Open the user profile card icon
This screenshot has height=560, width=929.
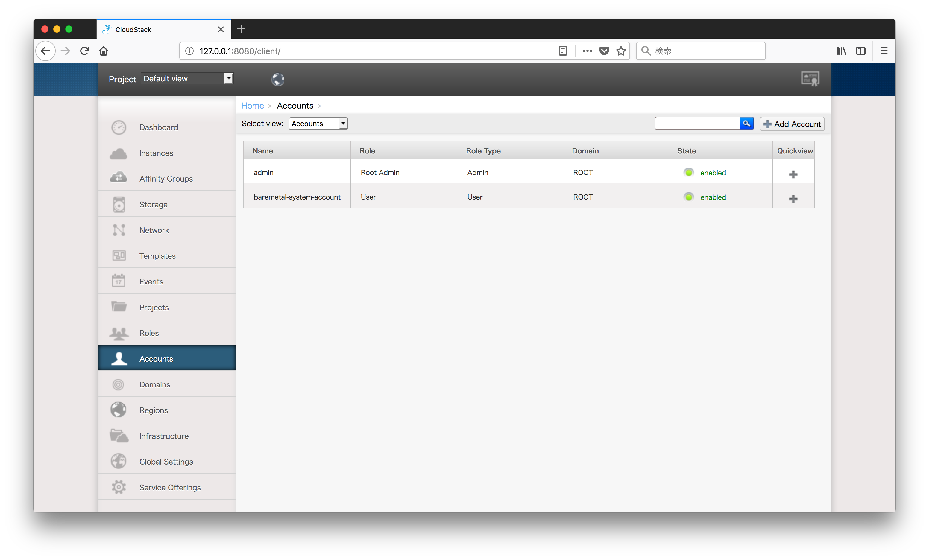point(810,79)
